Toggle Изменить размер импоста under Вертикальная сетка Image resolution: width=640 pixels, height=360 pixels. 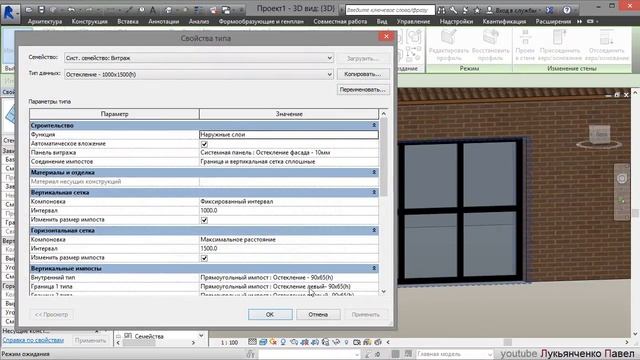204,220
